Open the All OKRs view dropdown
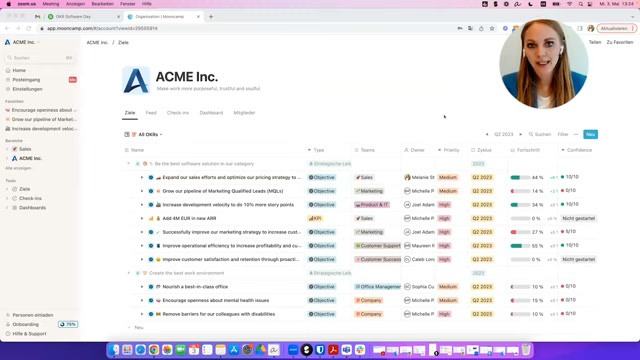The height and width of the screenshot is (360, 640). pos(147,134)
